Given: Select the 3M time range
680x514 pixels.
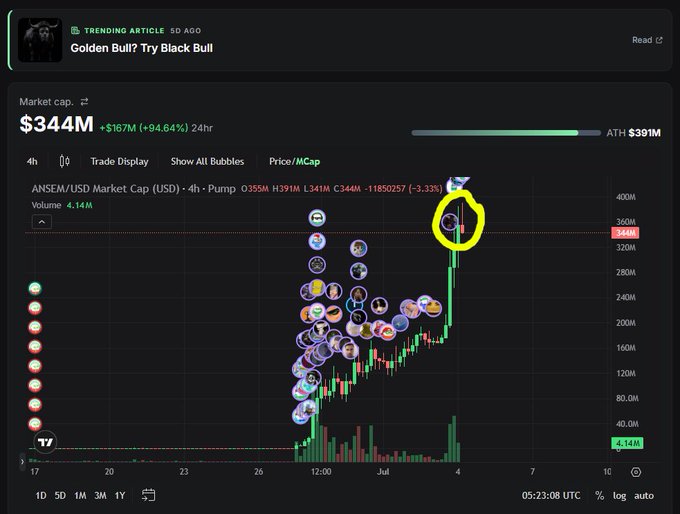Looking at the screenshot, I should coord(100,495).
